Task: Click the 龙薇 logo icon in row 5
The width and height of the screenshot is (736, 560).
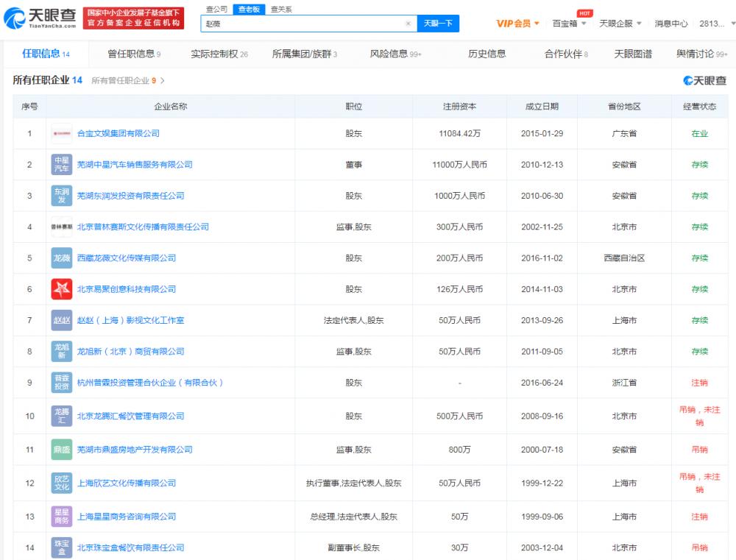Action: [62, 258]
